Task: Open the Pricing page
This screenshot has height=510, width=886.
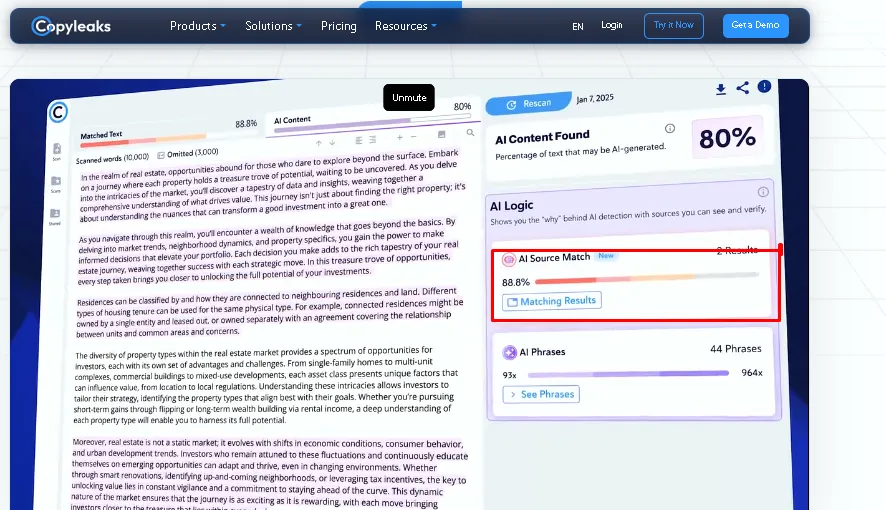Action: point(338,26)
